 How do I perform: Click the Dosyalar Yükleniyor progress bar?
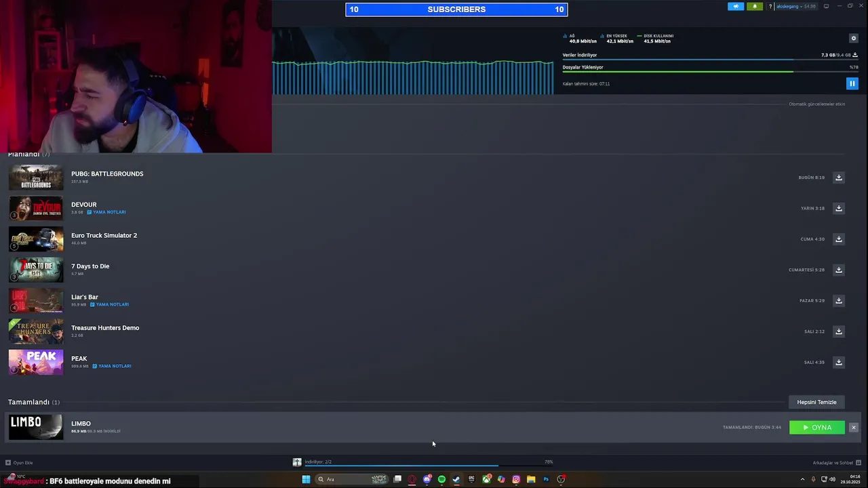(710, 71)
